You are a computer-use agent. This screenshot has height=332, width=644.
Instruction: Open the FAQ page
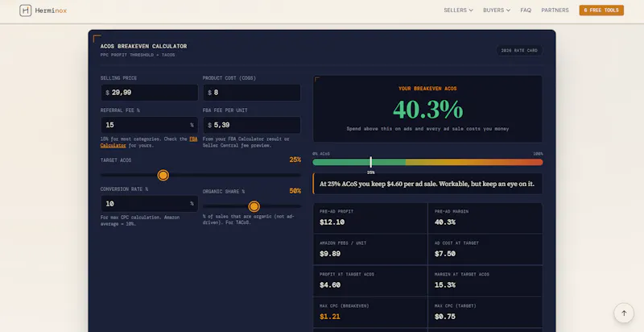526,10
